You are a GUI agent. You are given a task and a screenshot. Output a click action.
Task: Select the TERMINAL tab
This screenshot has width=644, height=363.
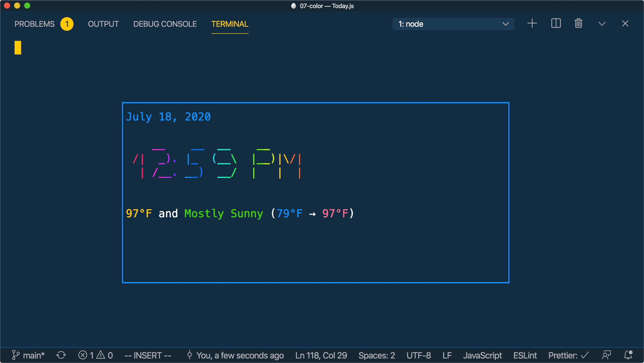[x=230, y=24]
